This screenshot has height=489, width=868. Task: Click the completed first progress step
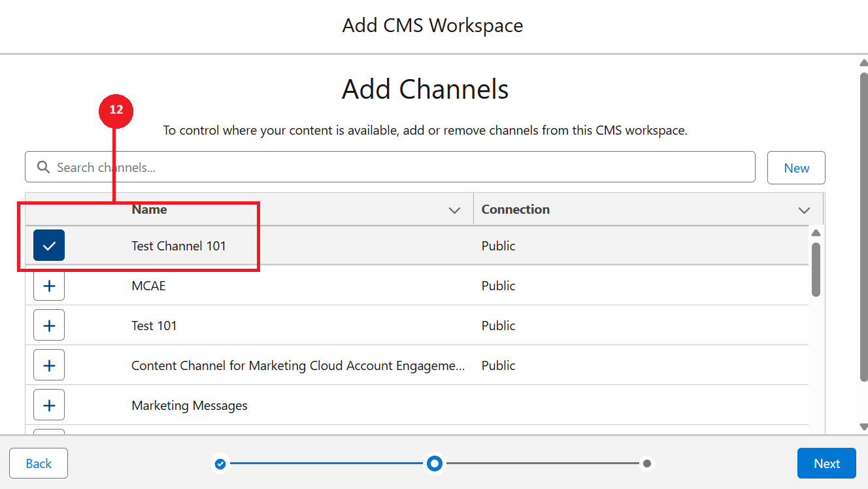pyautogui.click(x=220, y=464)
